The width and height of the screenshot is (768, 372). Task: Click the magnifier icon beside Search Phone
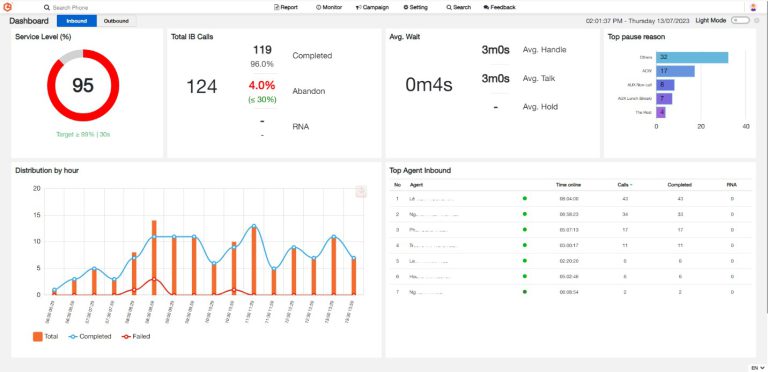click(47, 8)
